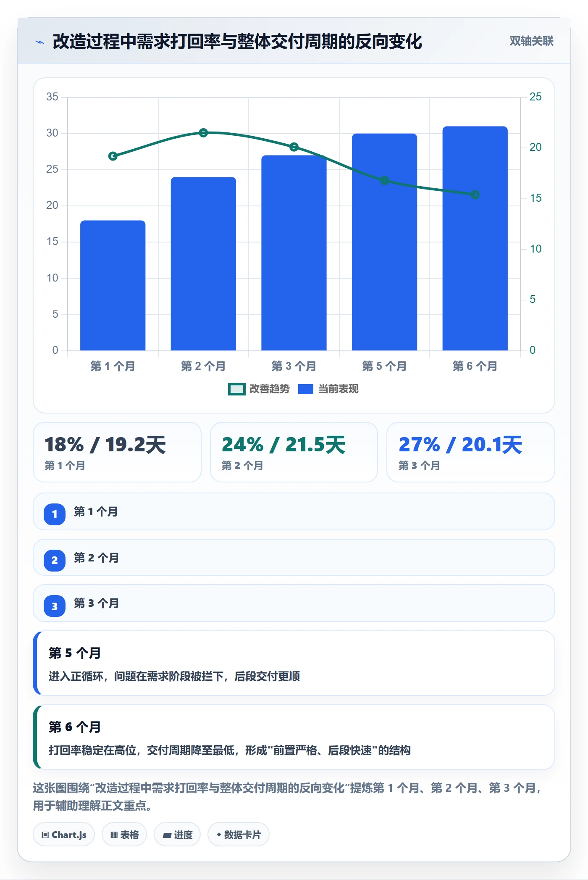The height and width of the screenshot is (880, 588).
Task: Click the line point at 第 6 个月
Action: 475,195
